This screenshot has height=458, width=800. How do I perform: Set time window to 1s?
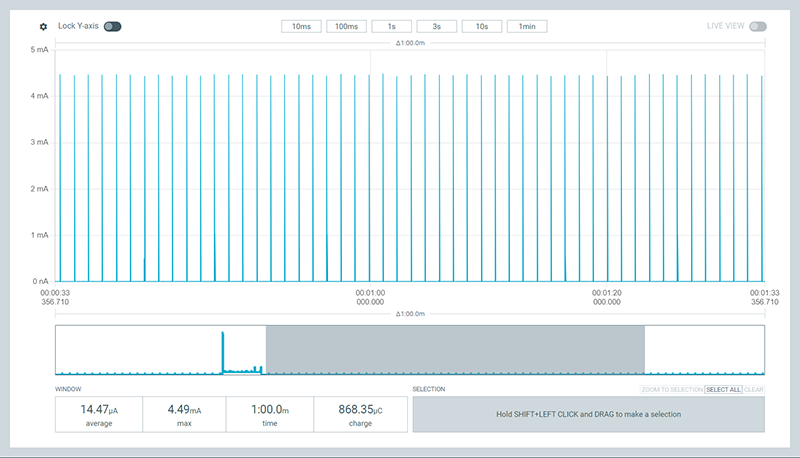point(391,27)
